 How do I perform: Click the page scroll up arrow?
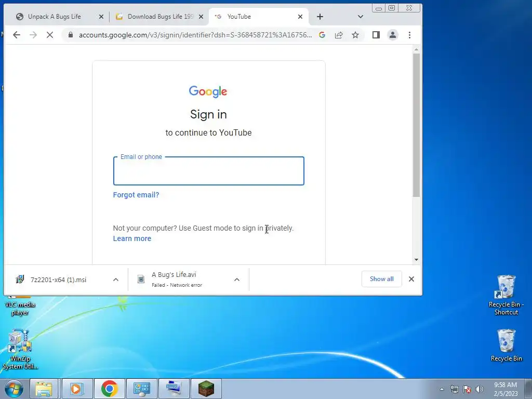pyautogui.click(x=416, y=49)
